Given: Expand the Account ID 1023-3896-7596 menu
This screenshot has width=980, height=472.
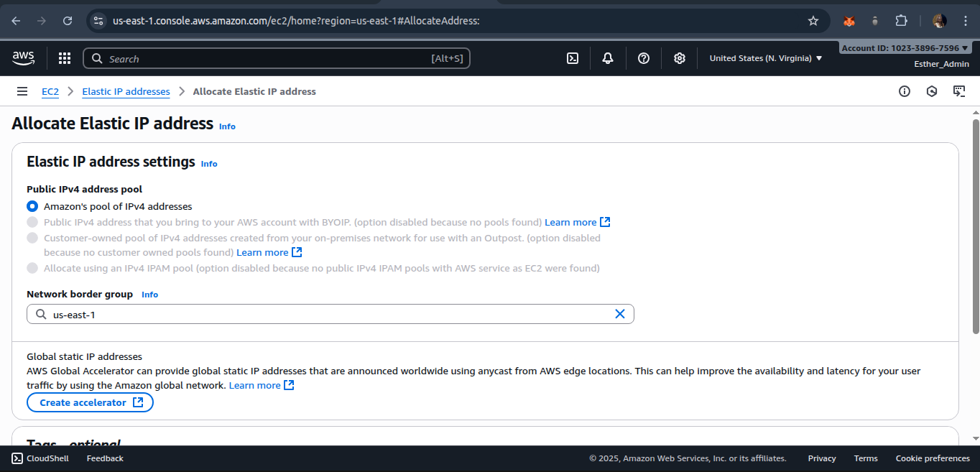Looking at the screenshot, I should click(904, 48).
